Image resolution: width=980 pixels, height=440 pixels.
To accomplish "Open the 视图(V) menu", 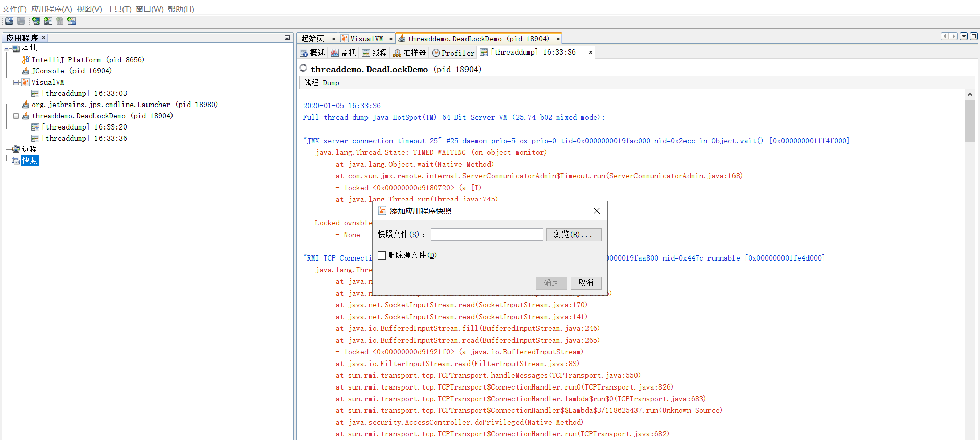I will click(x=89, y=9).
